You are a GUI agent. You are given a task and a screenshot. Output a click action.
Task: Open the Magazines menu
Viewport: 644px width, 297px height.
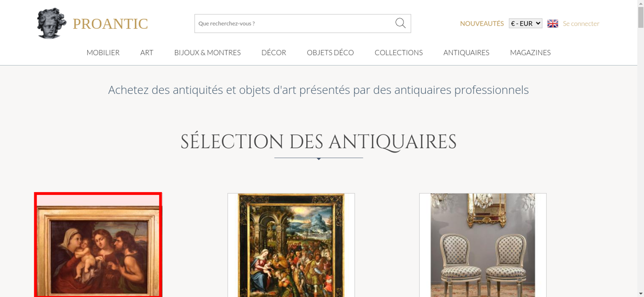530,52
